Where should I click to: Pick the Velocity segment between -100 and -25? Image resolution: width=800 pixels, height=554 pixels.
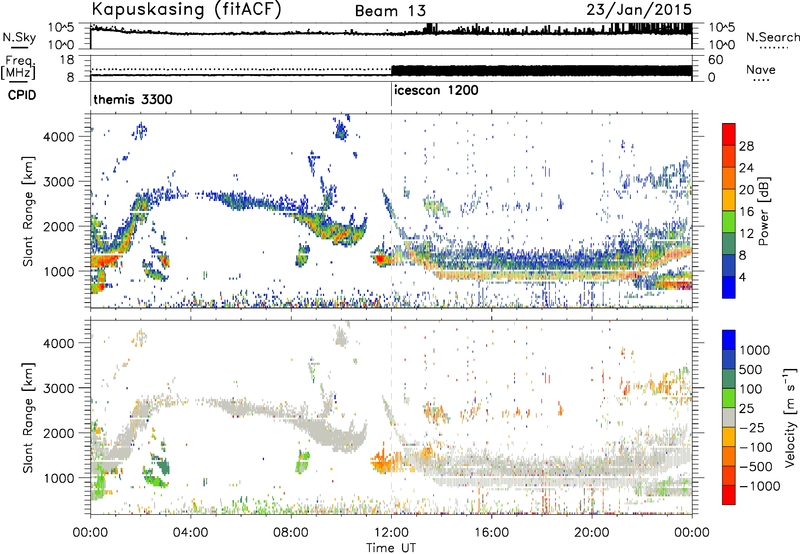click(x=729, y=437)
